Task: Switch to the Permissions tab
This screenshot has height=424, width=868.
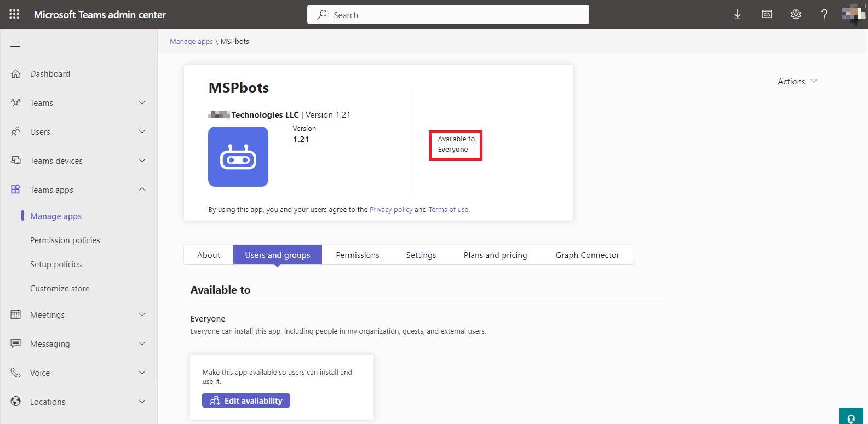Action: click(x=357, y=255)
